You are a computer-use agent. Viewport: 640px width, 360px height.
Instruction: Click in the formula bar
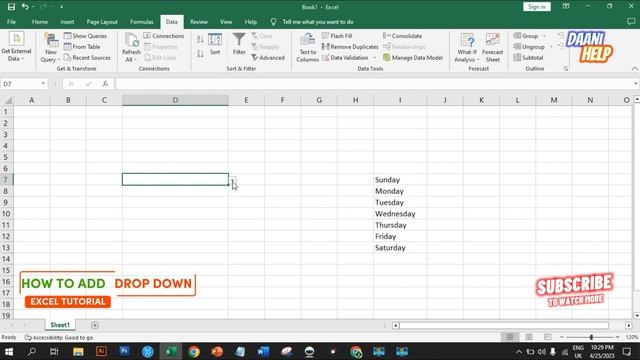click(373, 84)
